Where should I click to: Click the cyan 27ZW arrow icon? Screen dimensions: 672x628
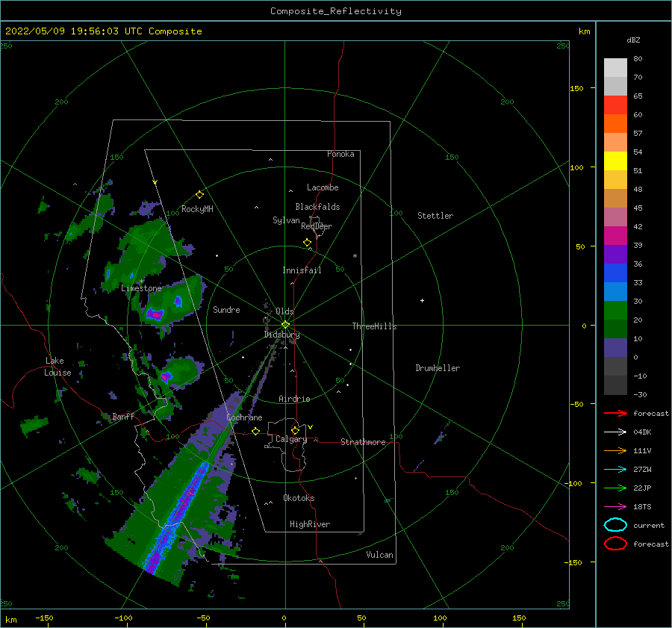(615, 470)
